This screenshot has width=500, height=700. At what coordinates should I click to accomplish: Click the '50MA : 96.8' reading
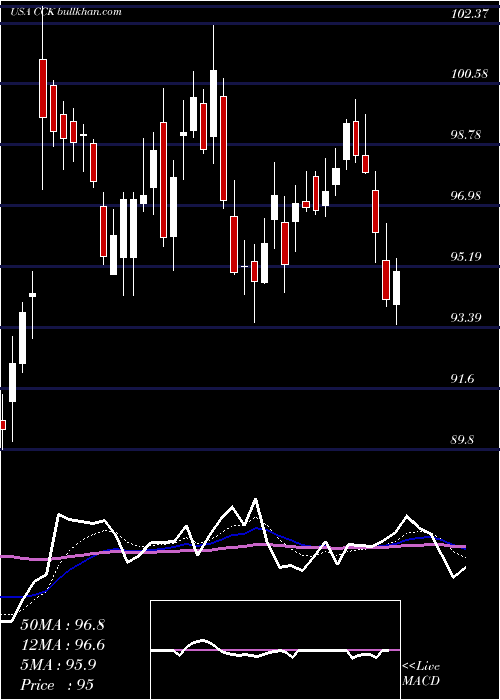[x=62, y=625]
